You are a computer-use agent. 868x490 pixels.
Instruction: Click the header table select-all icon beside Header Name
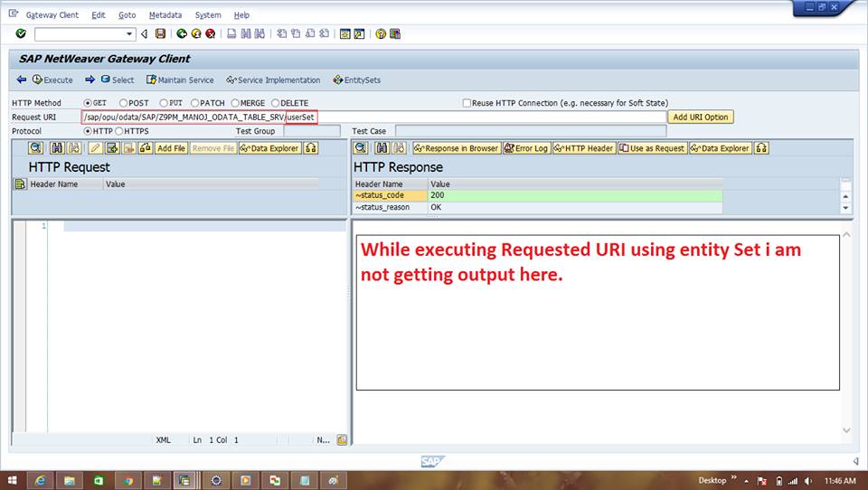(x=20, y=184)
